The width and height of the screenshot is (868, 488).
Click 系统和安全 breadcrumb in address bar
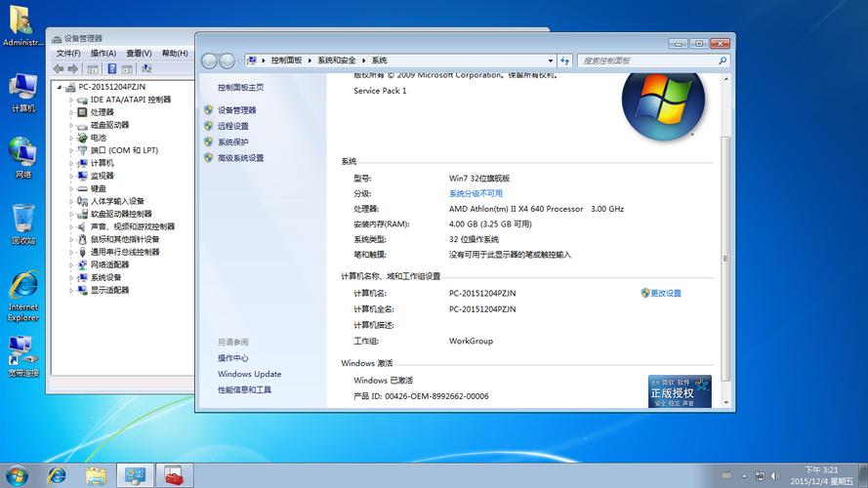click(x=337, y=61)
